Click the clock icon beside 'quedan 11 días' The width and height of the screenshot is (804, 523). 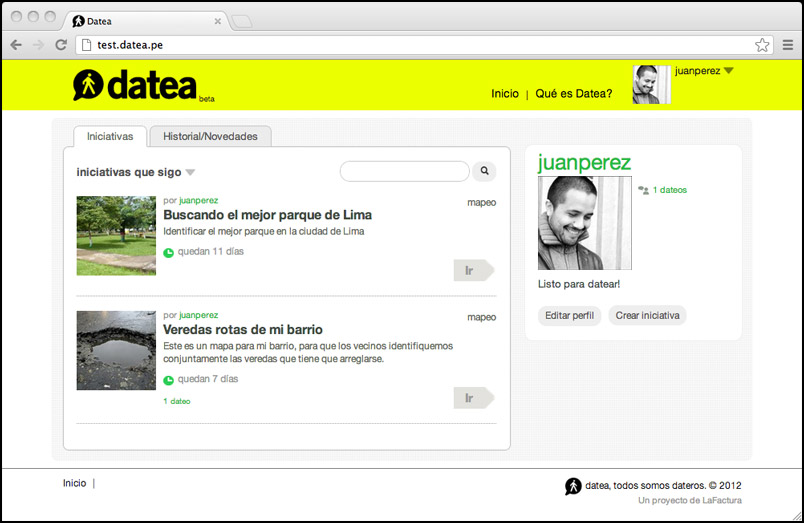pos(168,252)
